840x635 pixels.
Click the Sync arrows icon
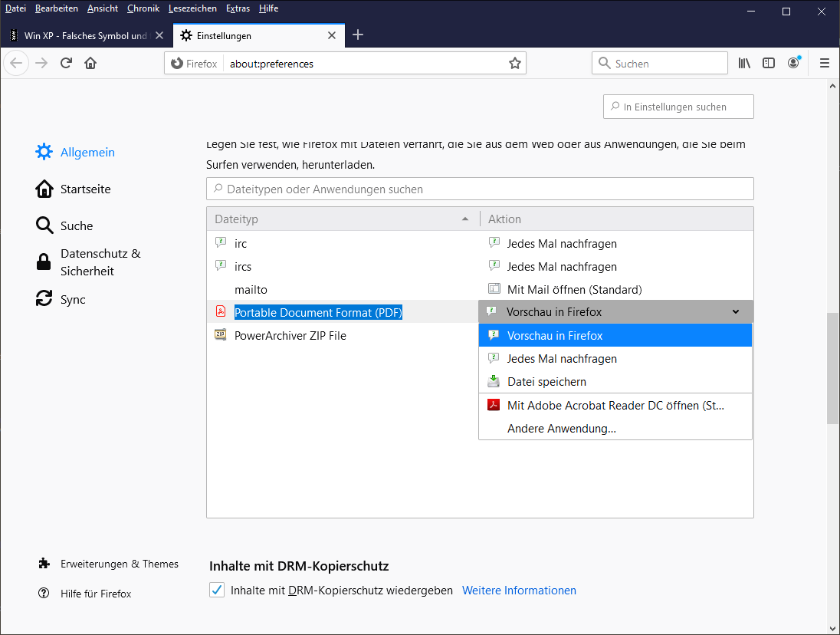click(x=44, y=298)
